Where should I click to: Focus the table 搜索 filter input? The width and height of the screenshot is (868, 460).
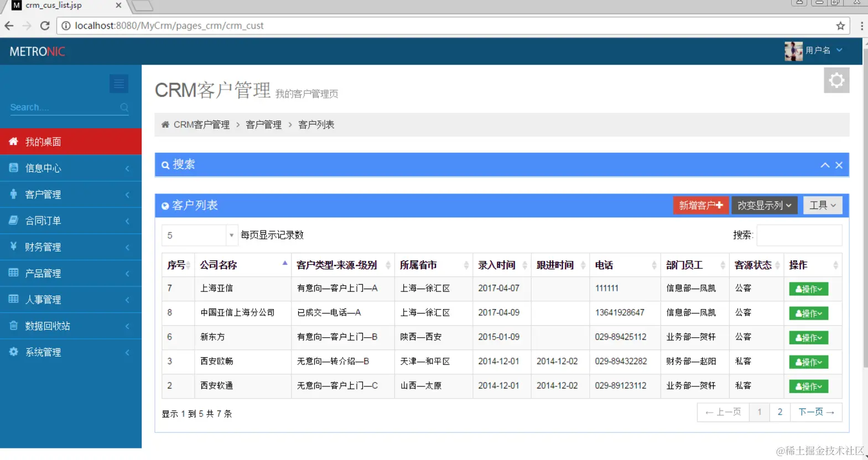coord(799,235)
